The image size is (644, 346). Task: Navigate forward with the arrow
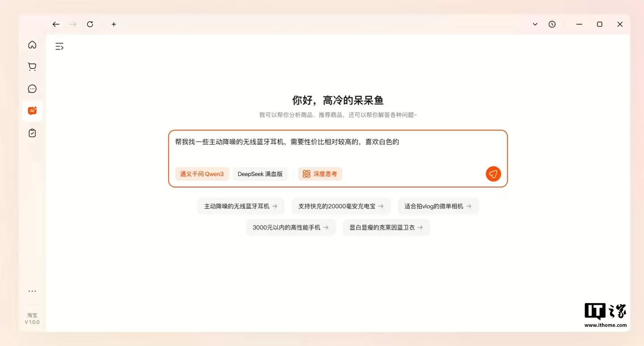tap(72, 24)
